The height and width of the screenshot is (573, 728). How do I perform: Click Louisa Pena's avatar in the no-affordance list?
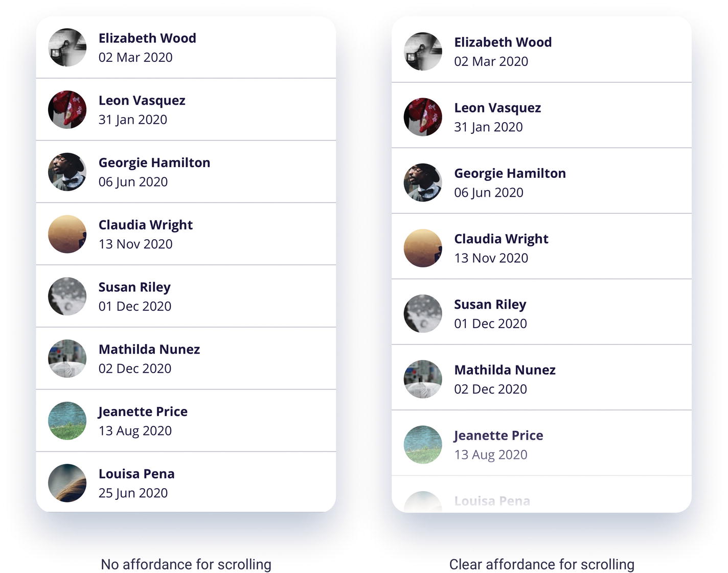[x=67, y=483]
